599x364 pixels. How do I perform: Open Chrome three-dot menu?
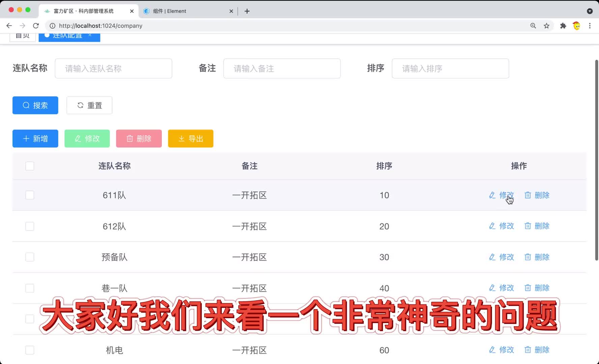(590, 26)
